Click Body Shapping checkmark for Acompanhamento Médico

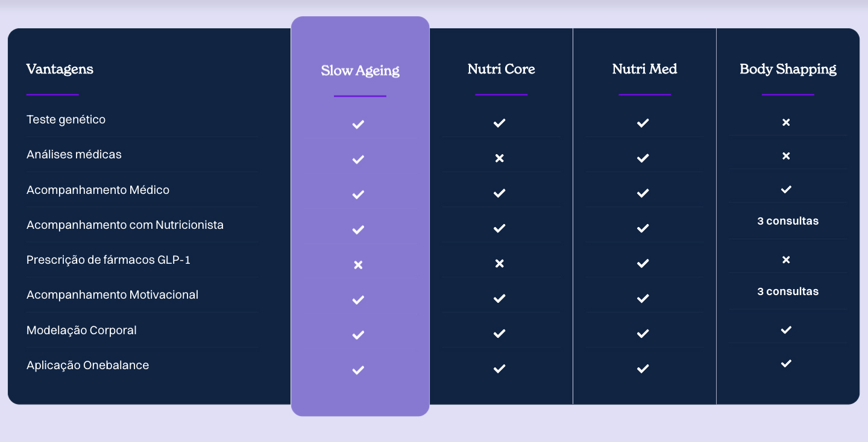[786, 190]
